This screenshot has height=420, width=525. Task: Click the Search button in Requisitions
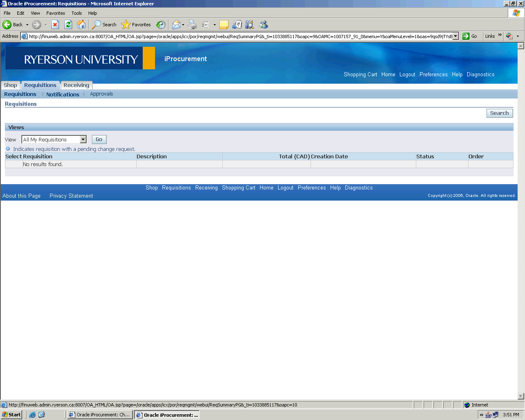coord(499,113)
